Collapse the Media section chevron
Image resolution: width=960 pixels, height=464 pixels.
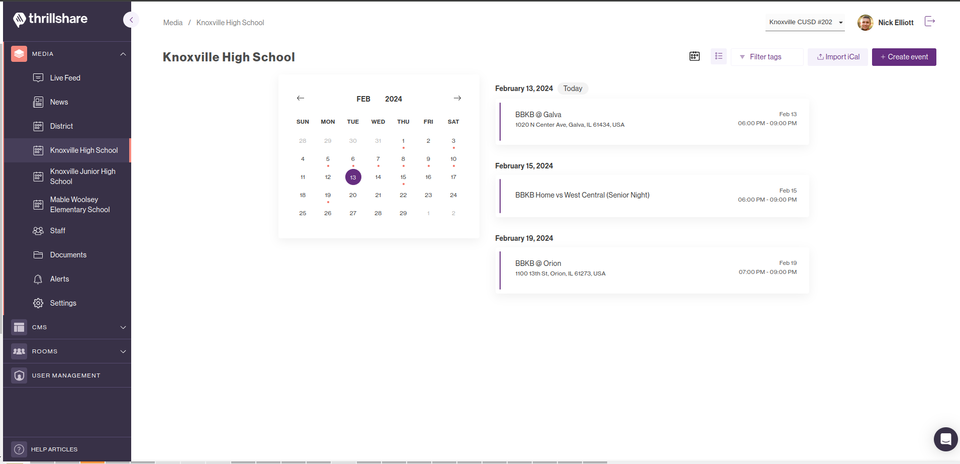(x=123, y=54)
